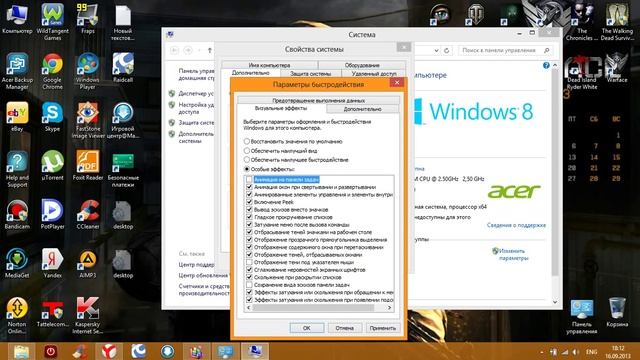This screenshot has height=360, width=640.
Task: Click Отмена button
Action: pyautogui.click(x=344, y=328)
